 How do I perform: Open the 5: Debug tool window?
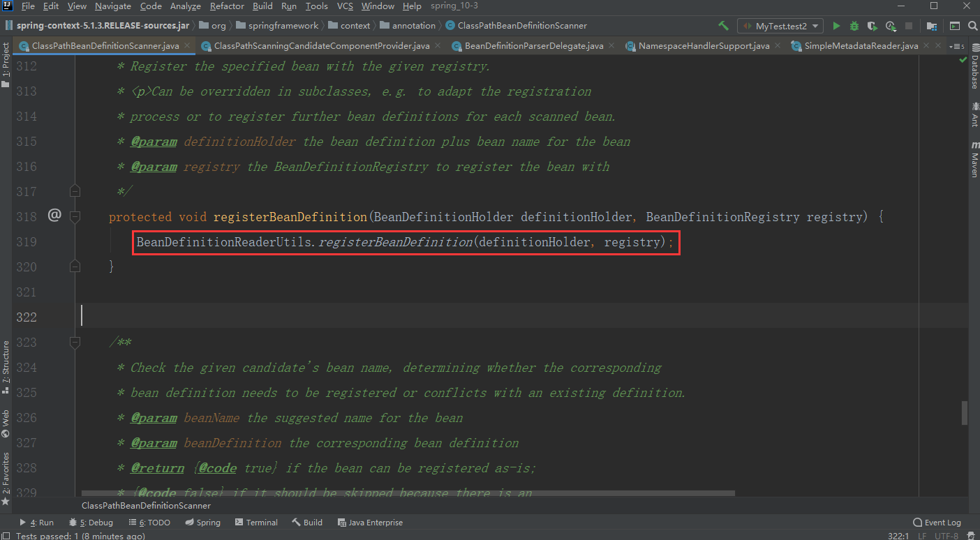point(91,522)
